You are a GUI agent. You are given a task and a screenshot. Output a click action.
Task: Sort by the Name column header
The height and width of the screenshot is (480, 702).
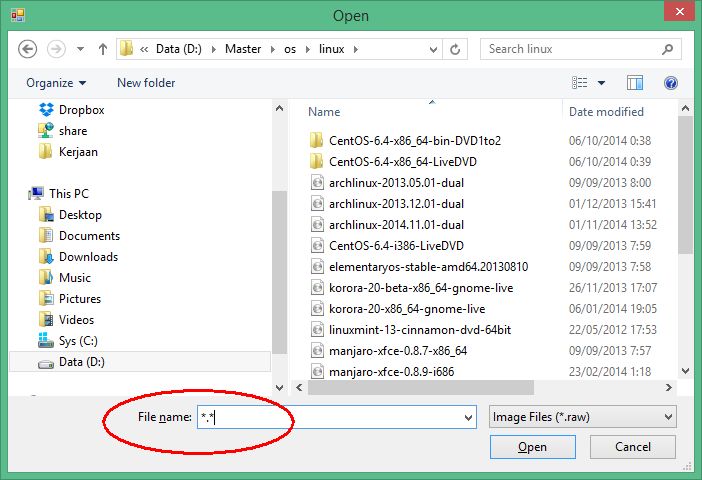click(x=324, y=112)
